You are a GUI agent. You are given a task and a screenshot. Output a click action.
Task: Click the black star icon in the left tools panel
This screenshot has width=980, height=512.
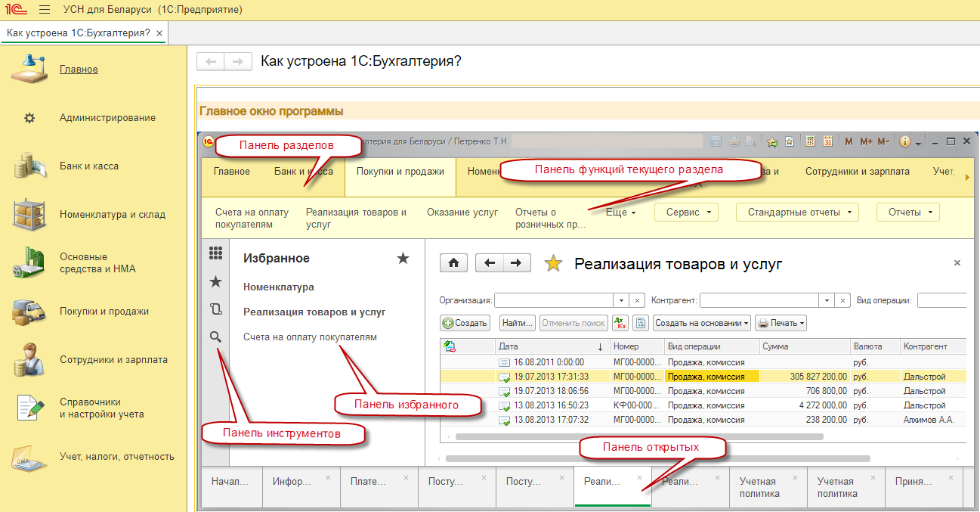[215, 281]
